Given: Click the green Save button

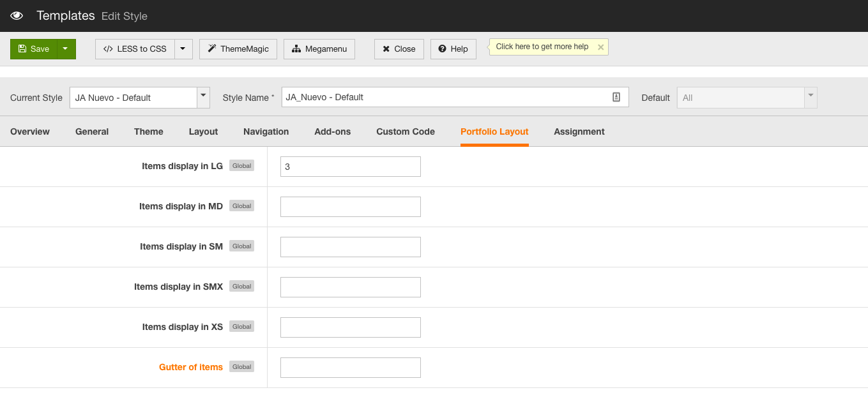Looking at the screenshot, I should point(34,49).
